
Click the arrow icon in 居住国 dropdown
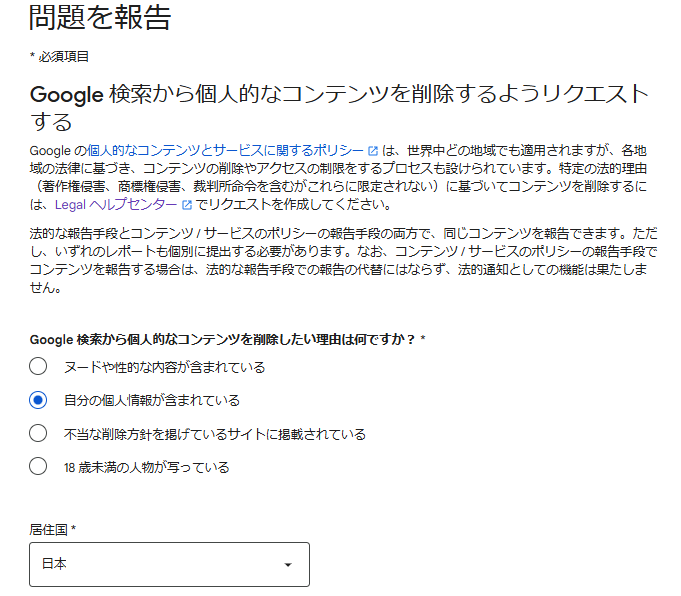pos(288,565)
